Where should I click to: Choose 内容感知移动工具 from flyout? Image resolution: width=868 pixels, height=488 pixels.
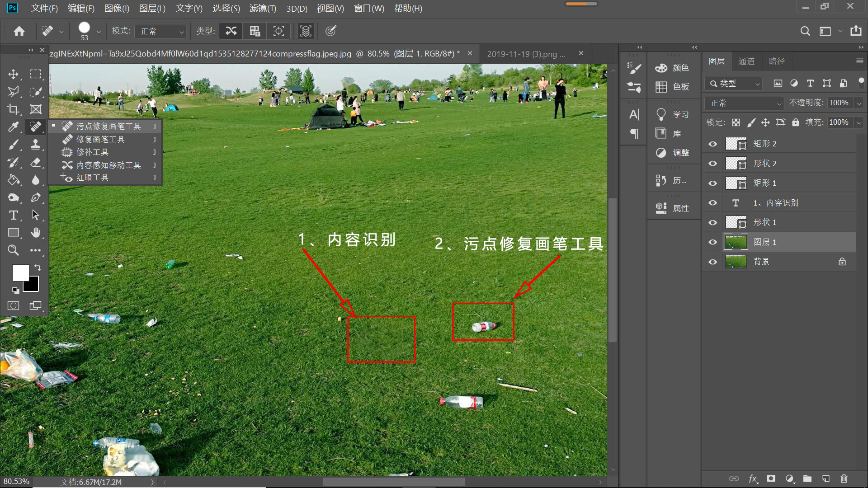point(105,165)
